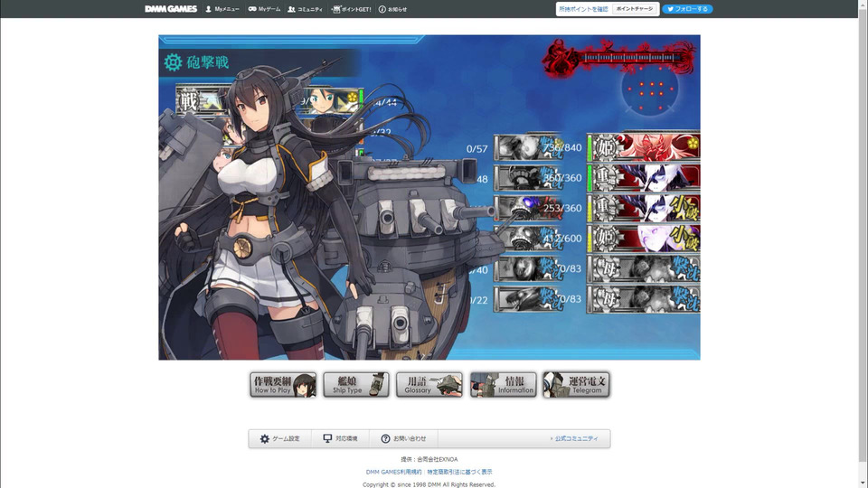
Task: Click the red enemy fleet gauge bar
Action: click(629, 58)
